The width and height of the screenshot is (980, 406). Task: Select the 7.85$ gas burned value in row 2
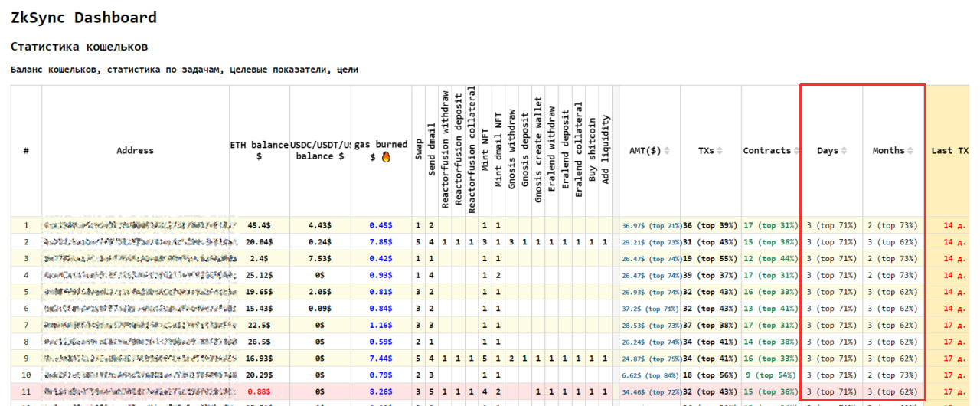point(381,242)
